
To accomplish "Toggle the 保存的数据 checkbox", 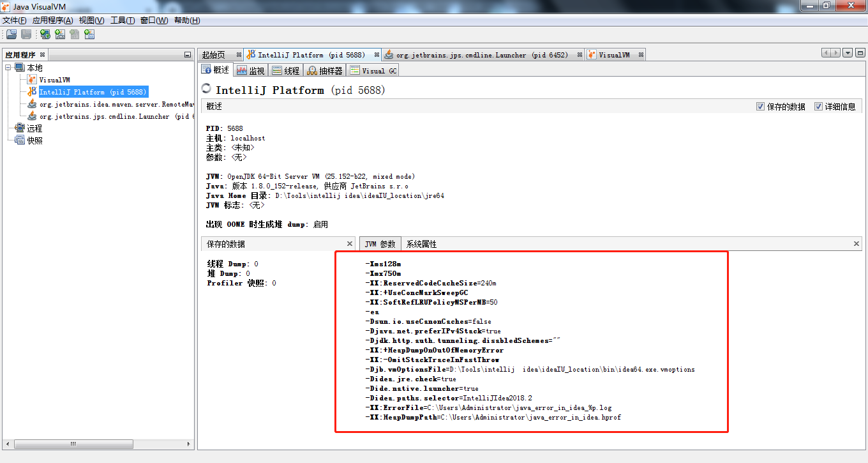I will 760,107.
